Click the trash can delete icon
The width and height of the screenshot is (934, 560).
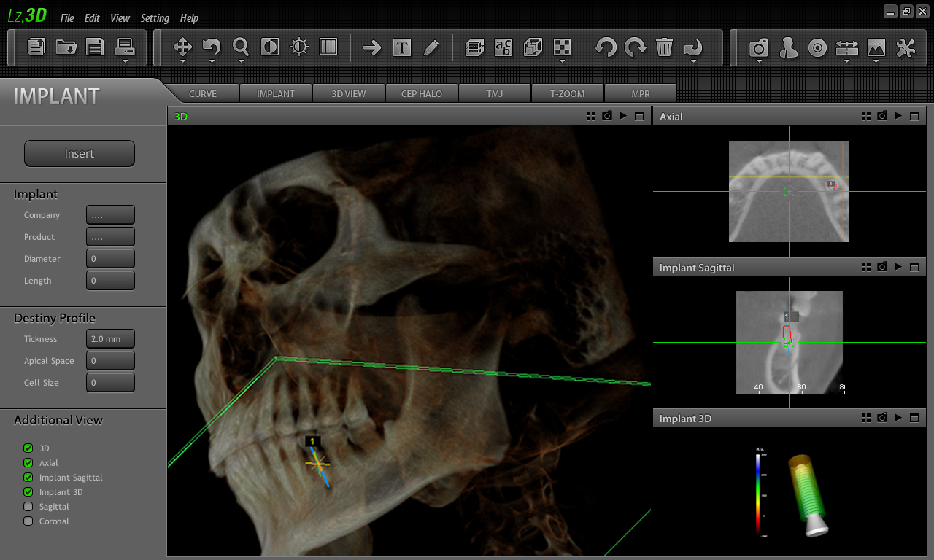pyautogui.click(x=664, y=47)
